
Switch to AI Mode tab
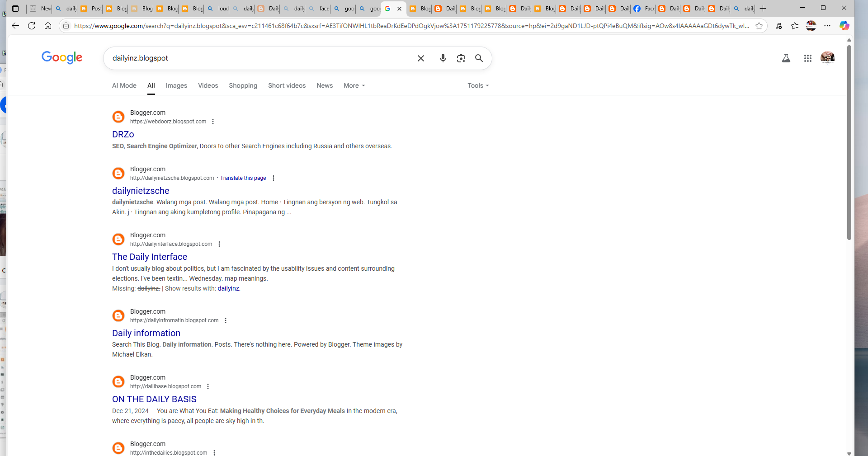click(124, 85)
